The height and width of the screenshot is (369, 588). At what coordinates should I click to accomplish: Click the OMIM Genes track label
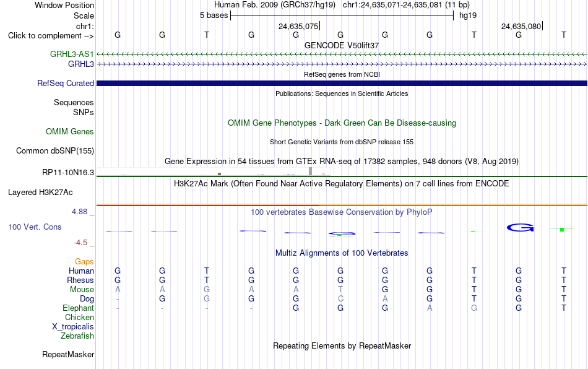70,132
